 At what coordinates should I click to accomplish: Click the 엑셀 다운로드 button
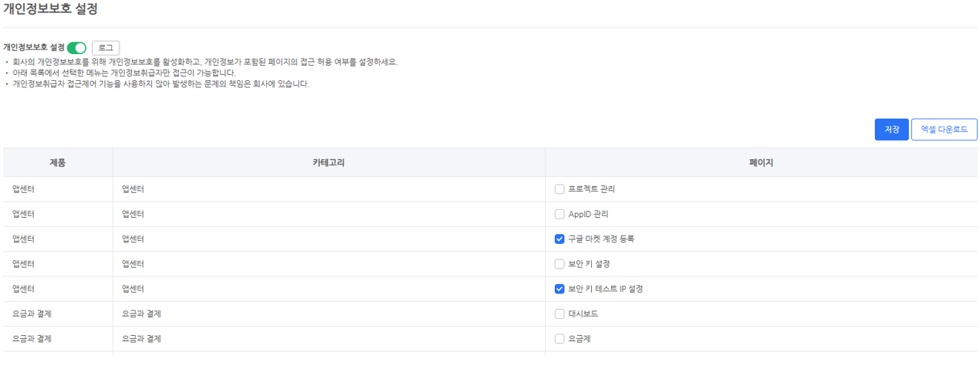944,130
